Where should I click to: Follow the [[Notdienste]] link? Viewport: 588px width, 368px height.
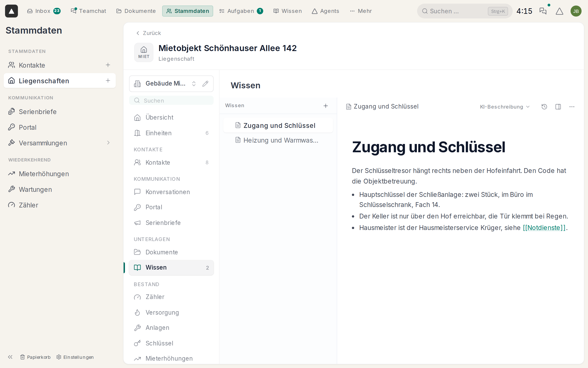(x=544, y=228)
